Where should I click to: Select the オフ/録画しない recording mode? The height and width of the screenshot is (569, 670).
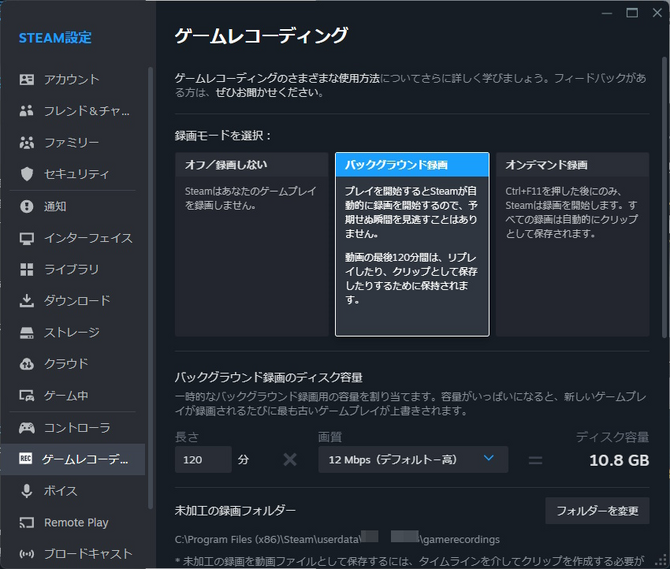[252, 245]
